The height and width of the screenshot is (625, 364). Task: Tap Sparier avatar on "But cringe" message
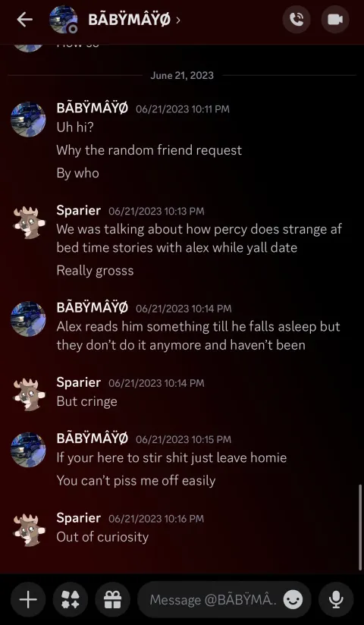click(x=28, y=394)
